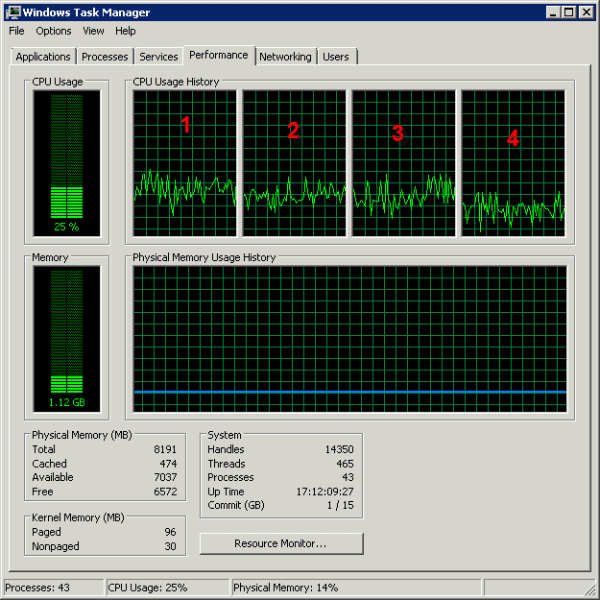The height and width of the screenshot is (600, 600).
Task: Open the File menu
Action: pyautogui.click(x=16, y=31)
